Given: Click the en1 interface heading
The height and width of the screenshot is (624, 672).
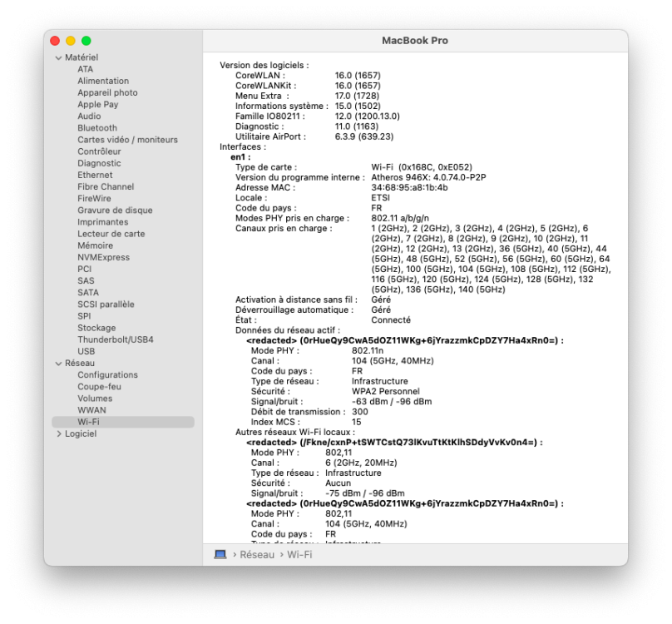Looking at the screenshot, I should pyautogui.click(x=240, y=157).
